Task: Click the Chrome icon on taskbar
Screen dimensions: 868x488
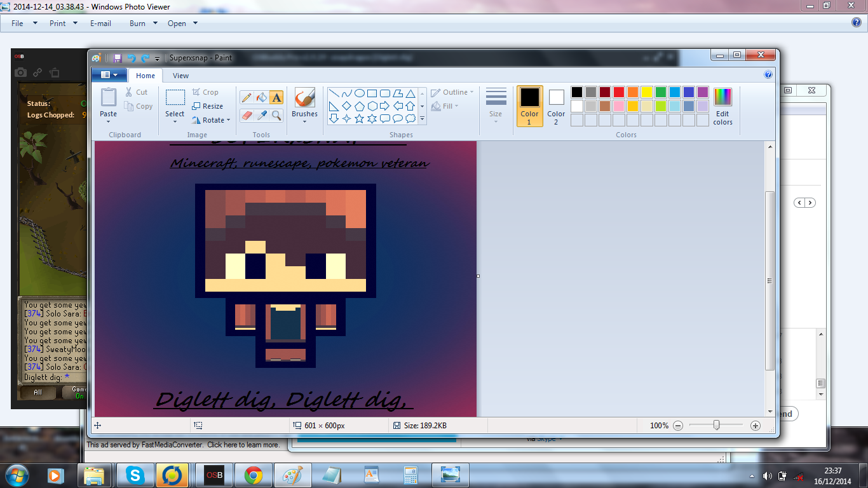Action: pyautogui.click(x=253, y=475)
